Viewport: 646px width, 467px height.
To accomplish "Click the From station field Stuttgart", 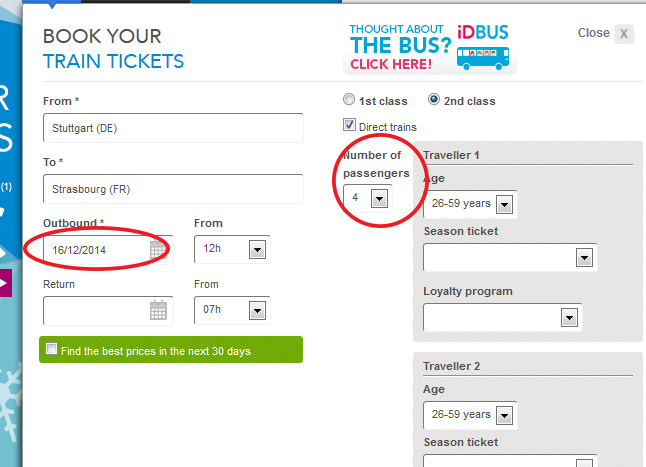I will pyautogui.click(x=173, y=128).
